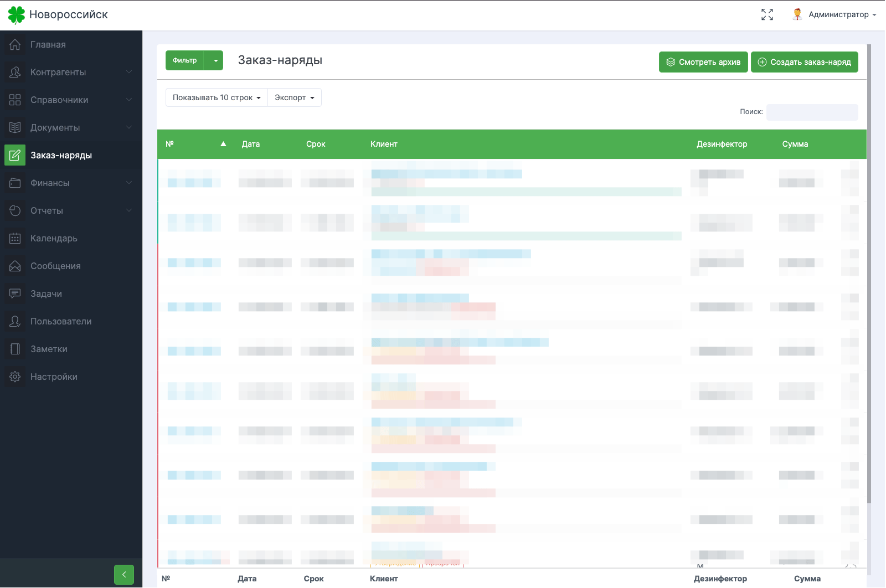Toggle fullscreen with the expand arrows icon
Viewport: 886px width, 588px height.
coord(767,14)
